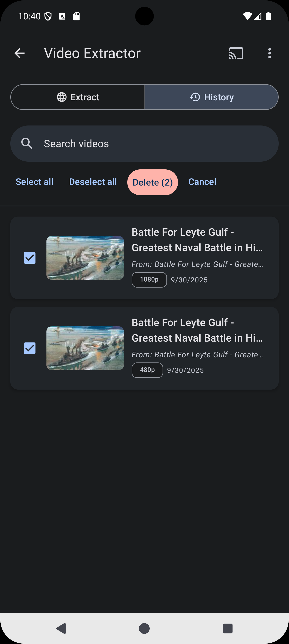The height and width of the screenshot is (644, 289).
Task: Open the Cast screen icon
Action: [x=236, y=53]
